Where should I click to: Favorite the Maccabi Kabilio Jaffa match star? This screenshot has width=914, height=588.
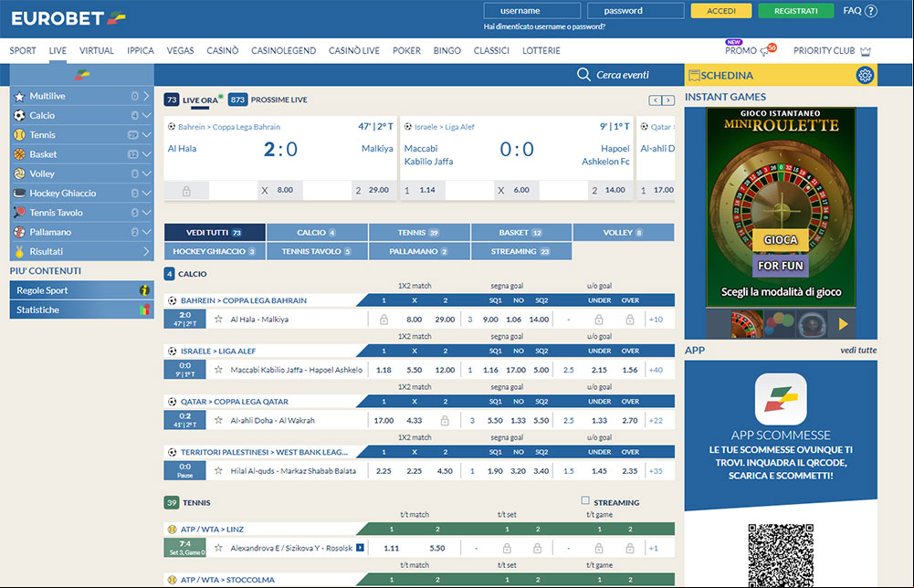tap(218, 370)
